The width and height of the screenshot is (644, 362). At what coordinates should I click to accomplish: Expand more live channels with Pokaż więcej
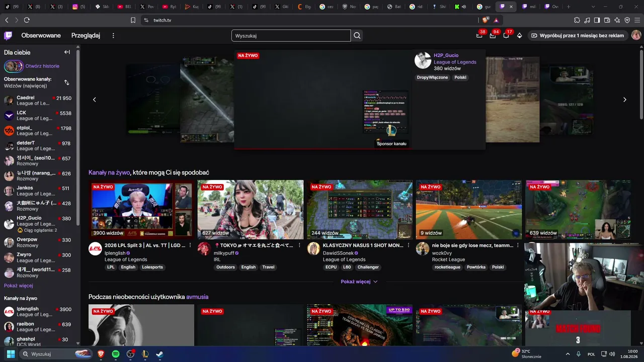tap(359, 282)
